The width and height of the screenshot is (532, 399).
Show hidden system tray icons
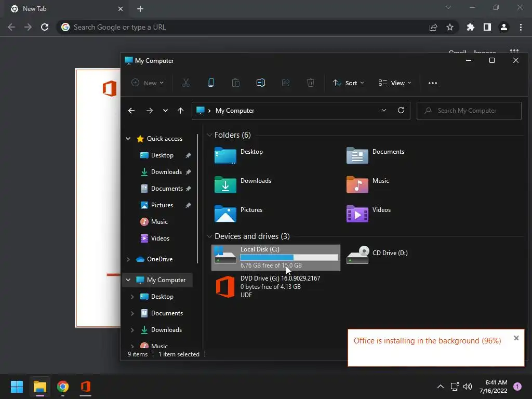click(441, 387)
